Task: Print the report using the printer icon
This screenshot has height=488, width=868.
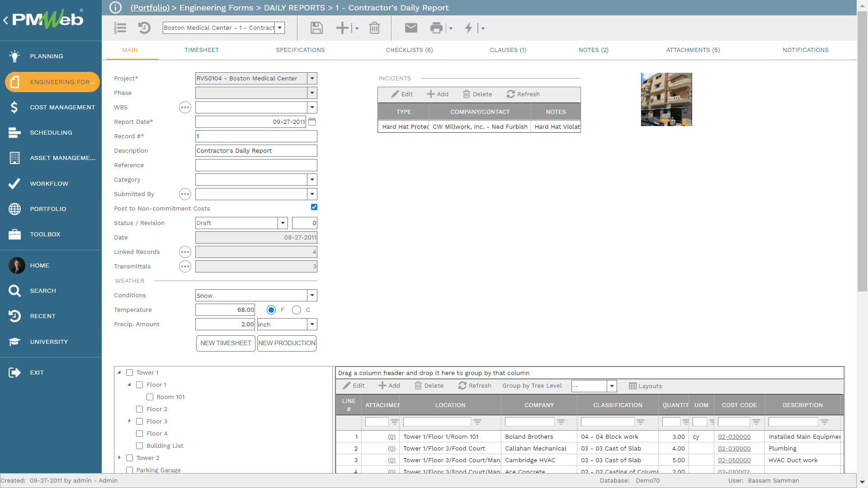Action: tap(436, 28)
